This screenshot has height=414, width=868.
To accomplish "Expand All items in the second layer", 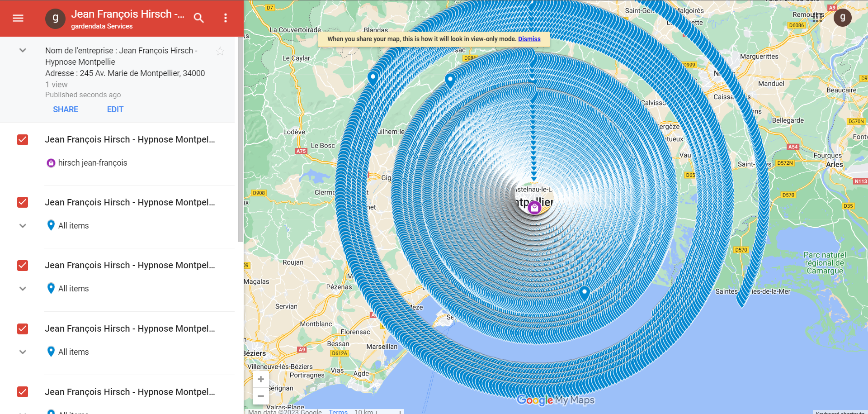I will (x=23, y=226).
